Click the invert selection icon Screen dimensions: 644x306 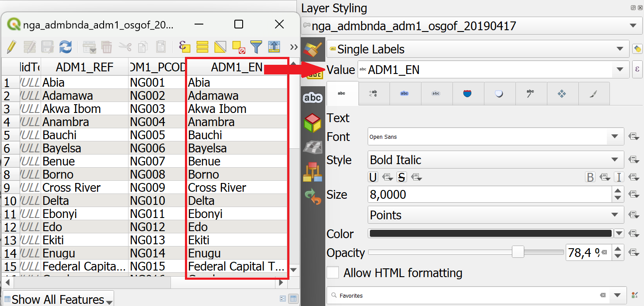coord(220,46)
